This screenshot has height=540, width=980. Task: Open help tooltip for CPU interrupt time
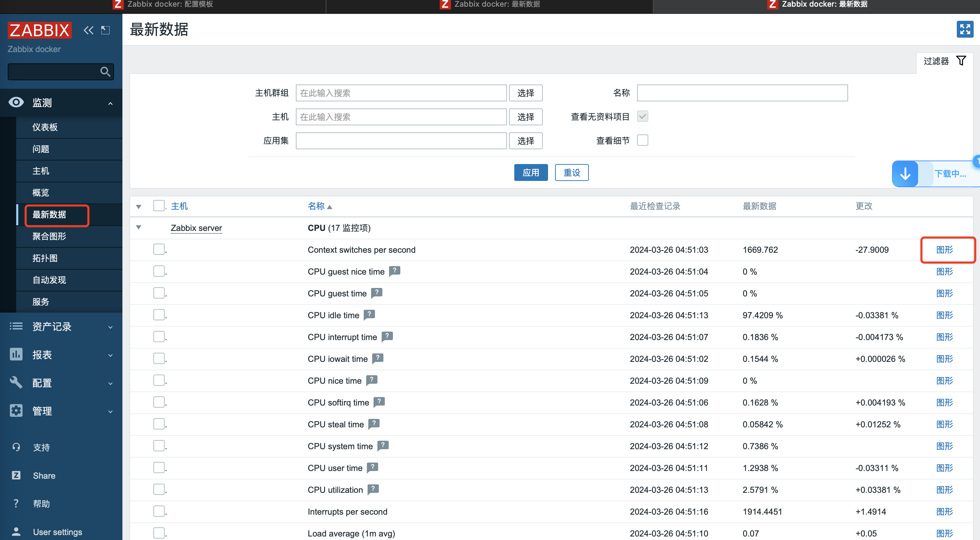click(387, 336)
